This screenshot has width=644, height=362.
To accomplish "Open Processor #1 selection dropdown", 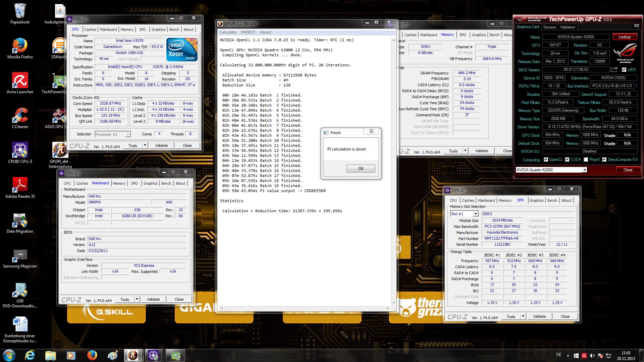I will click(x=127, y=134).
